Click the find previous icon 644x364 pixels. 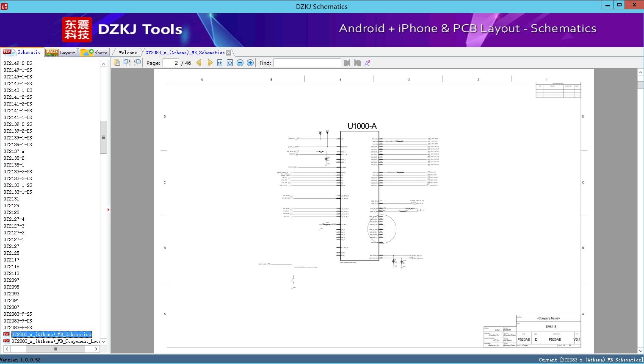point(347,63)
